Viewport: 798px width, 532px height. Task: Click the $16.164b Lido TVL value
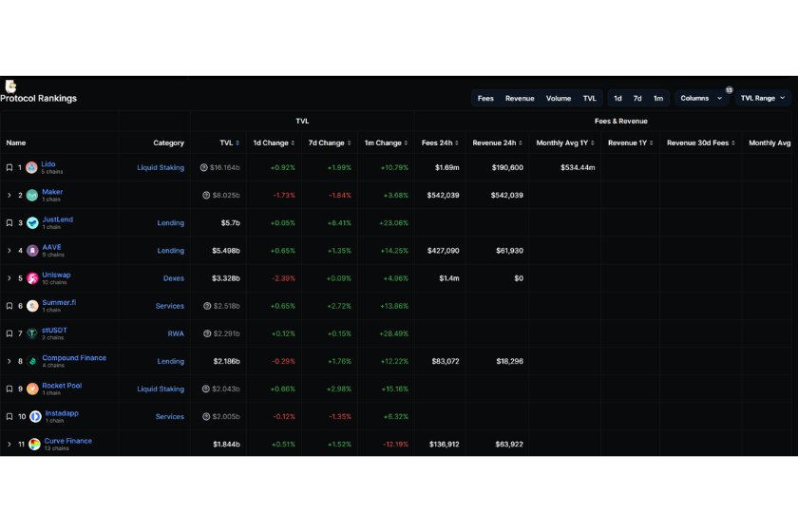[224, 167]
